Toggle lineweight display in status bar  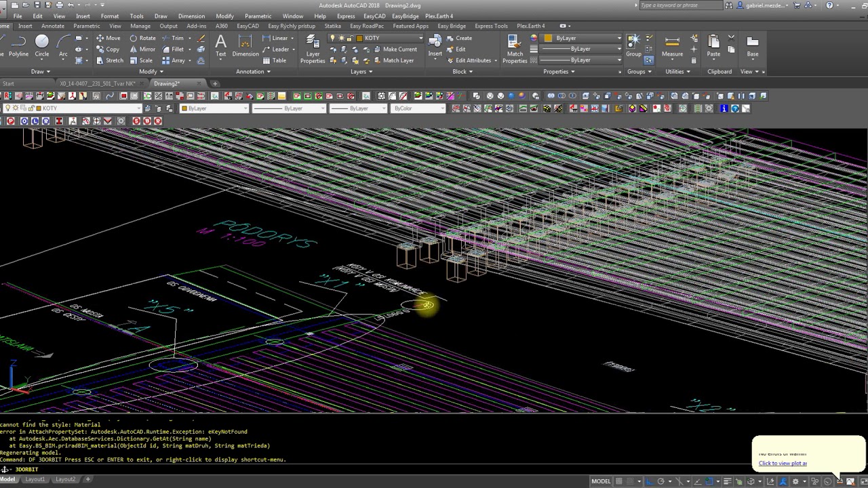click(728, 482)
